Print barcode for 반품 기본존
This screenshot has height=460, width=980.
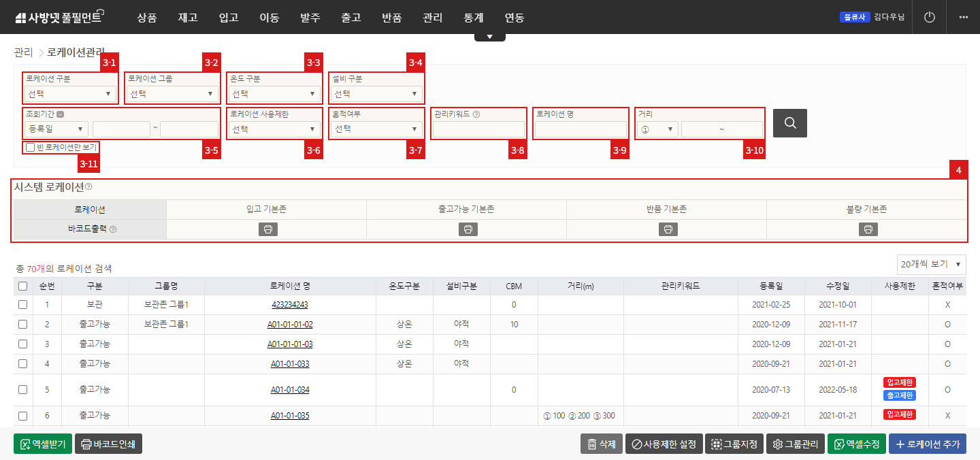coord(668,229)
